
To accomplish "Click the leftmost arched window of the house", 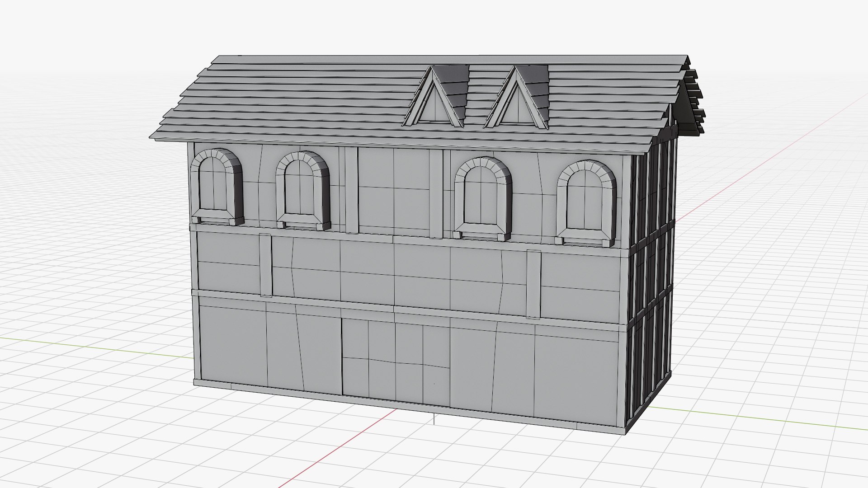I will [217, 186].
